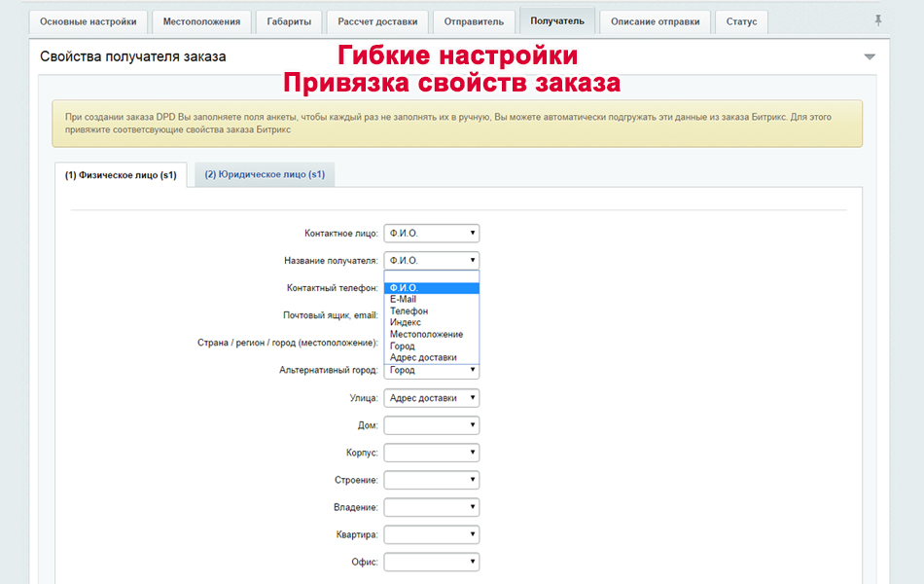924x584 pixels.
Task: Open the Улица dropdown
Action: point(431,397)
